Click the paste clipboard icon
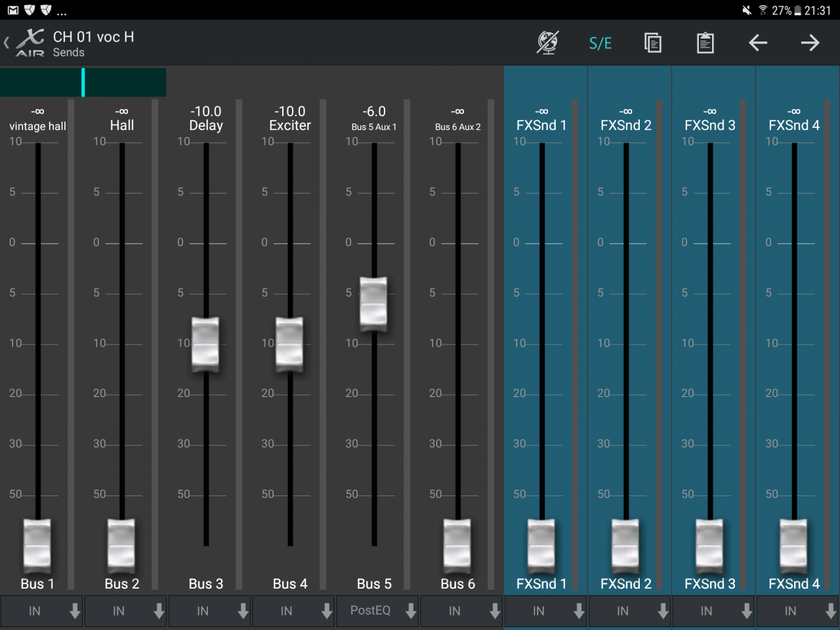 [x=705, y=43]
